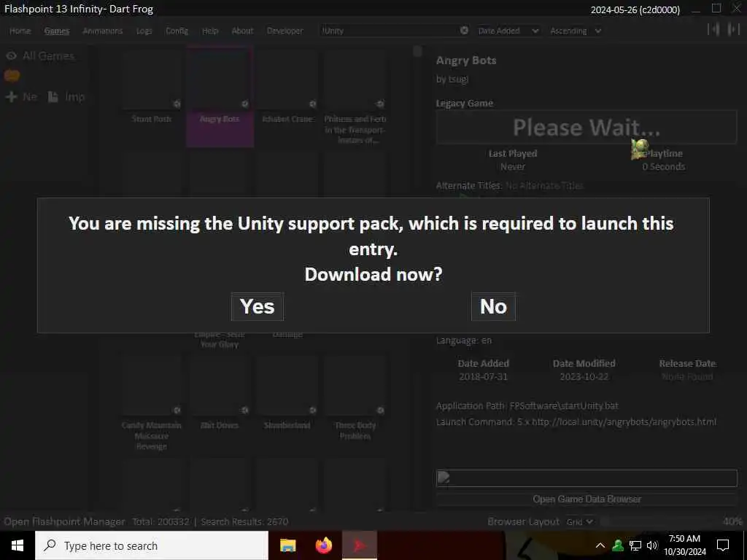Select the Angry Bots game tile
The height and width of the screenshot is (560, 747).
(220, 97)
